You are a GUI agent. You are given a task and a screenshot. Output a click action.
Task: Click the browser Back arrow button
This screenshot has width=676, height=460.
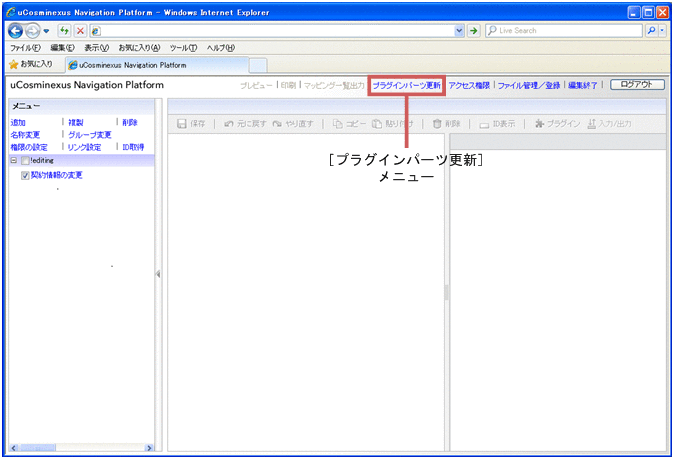(17, 31)
